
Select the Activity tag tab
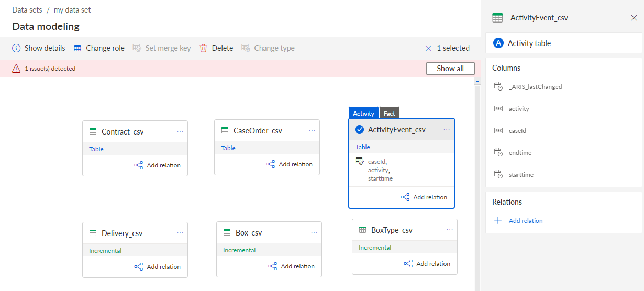(363, 113)
